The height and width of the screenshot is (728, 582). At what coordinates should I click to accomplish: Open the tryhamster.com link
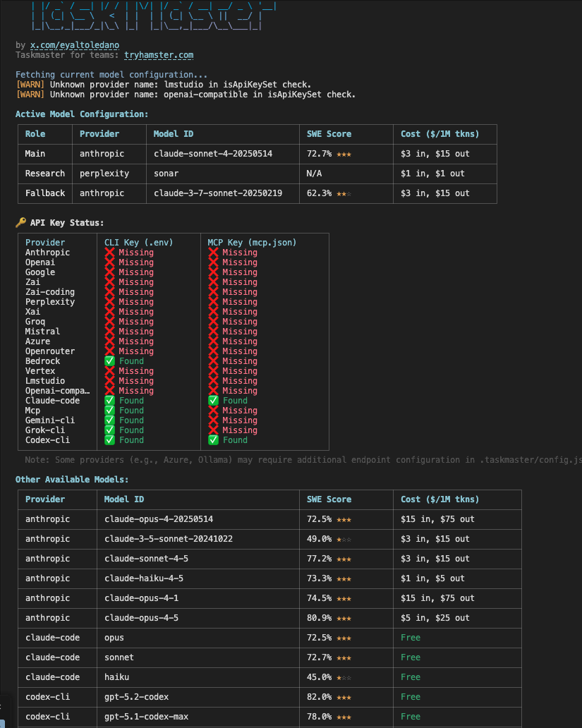coord(159,55)
